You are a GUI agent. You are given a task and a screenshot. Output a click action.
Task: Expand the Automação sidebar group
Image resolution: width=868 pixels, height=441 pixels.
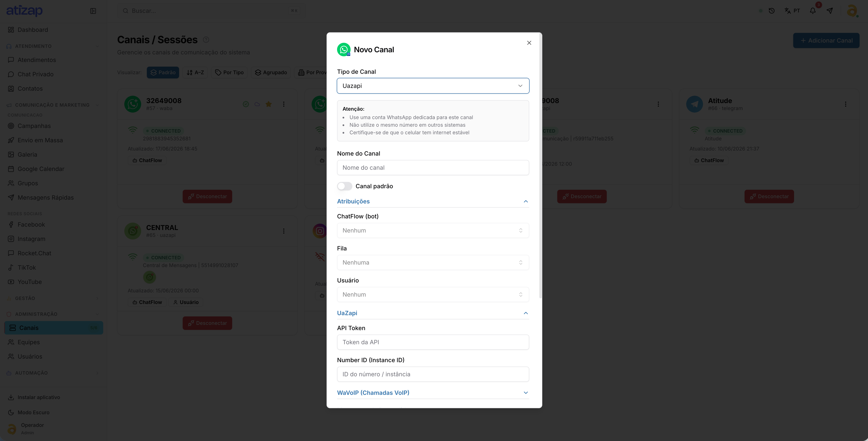[x=54, y=373]
